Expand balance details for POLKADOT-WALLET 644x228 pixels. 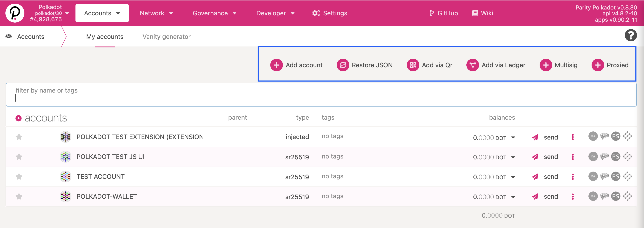[x=513, y=197]
